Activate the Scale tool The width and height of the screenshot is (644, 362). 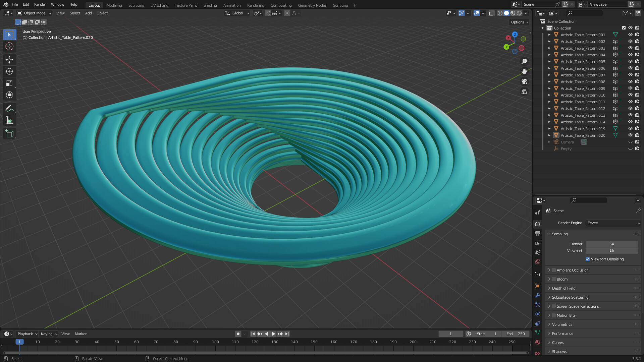click(x=9, y=83)
